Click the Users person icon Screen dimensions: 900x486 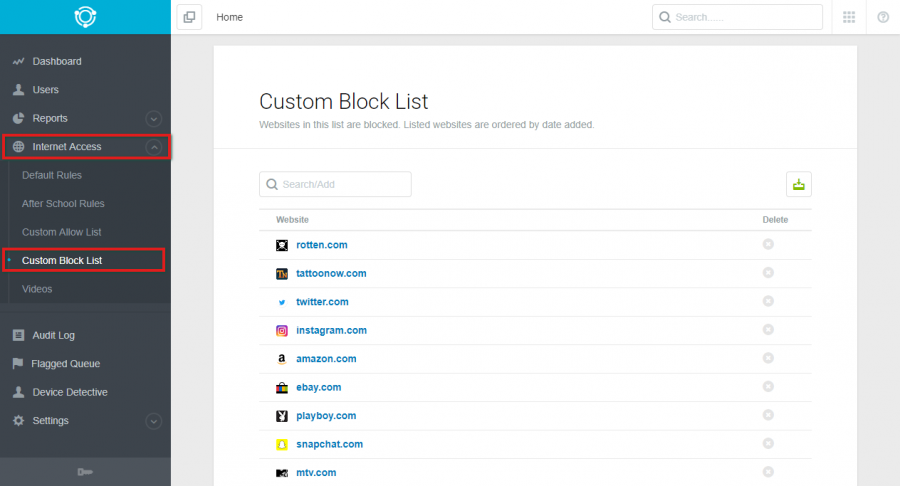pos(18,90)
